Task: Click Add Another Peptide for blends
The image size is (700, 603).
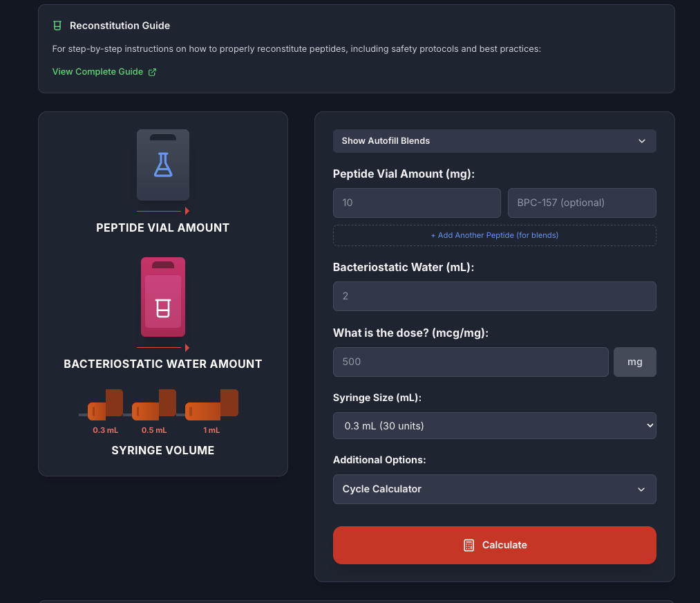Action: point(494,235)
